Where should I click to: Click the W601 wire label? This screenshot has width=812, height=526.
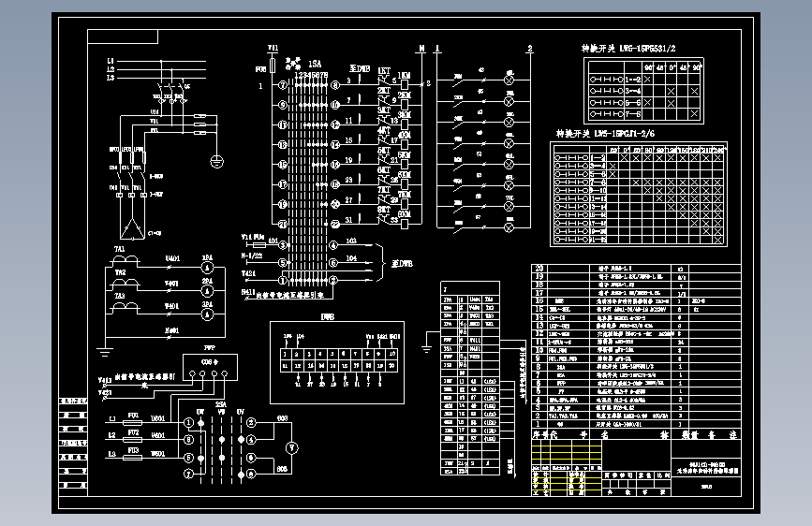[x=158, y=454]
